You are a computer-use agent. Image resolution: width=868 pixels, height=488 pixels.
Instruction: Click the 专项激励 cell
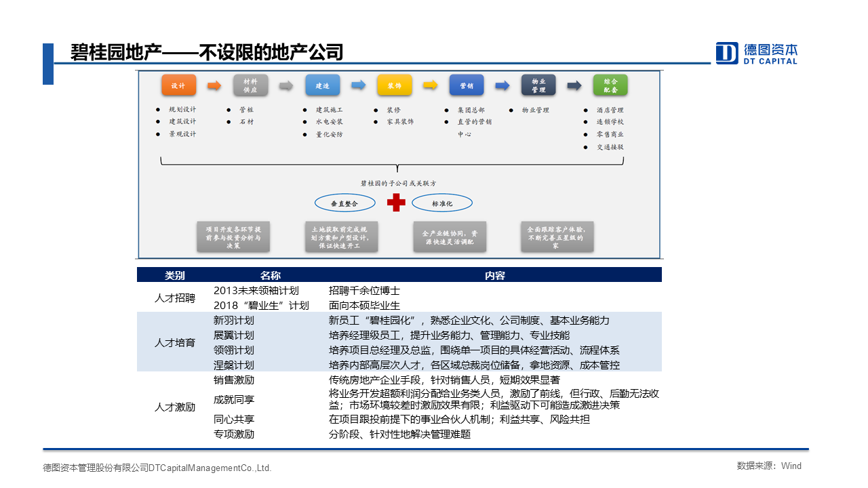tap(234, 434)
